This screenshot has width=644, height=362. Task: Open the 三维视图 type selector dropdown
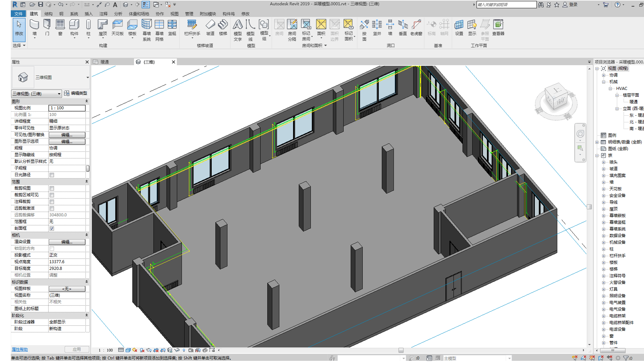pyautogui.click(x=87, y=77)
